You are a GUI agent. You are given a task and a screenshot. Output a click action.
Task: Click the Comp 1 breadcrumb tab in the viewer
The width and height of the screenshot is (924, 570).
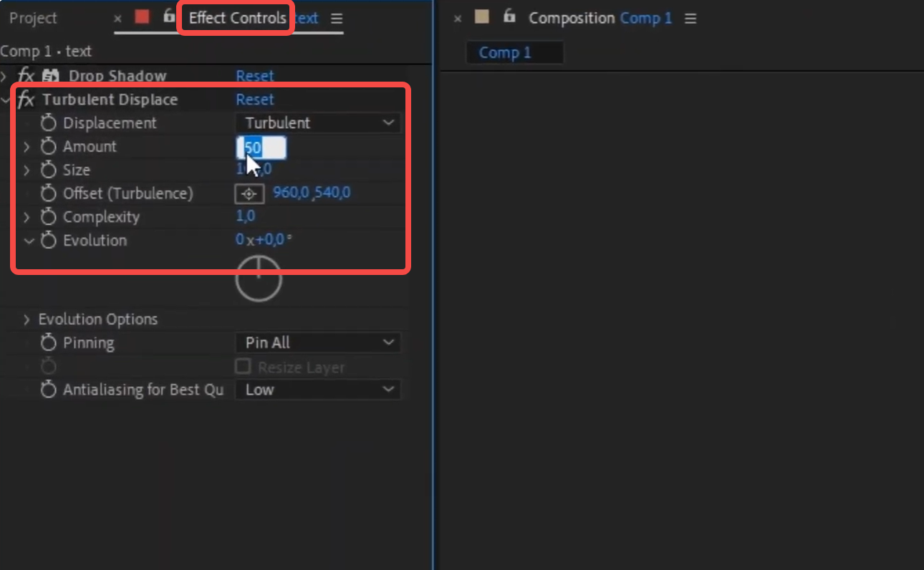tap(514, 53)
